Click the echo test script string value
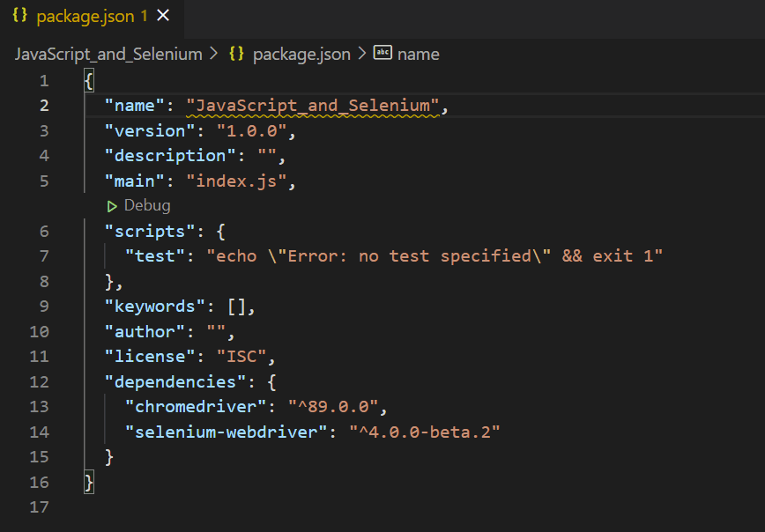The height and width of the screenshot is (532, 765). pyautogui.click(x=434, y=256)
